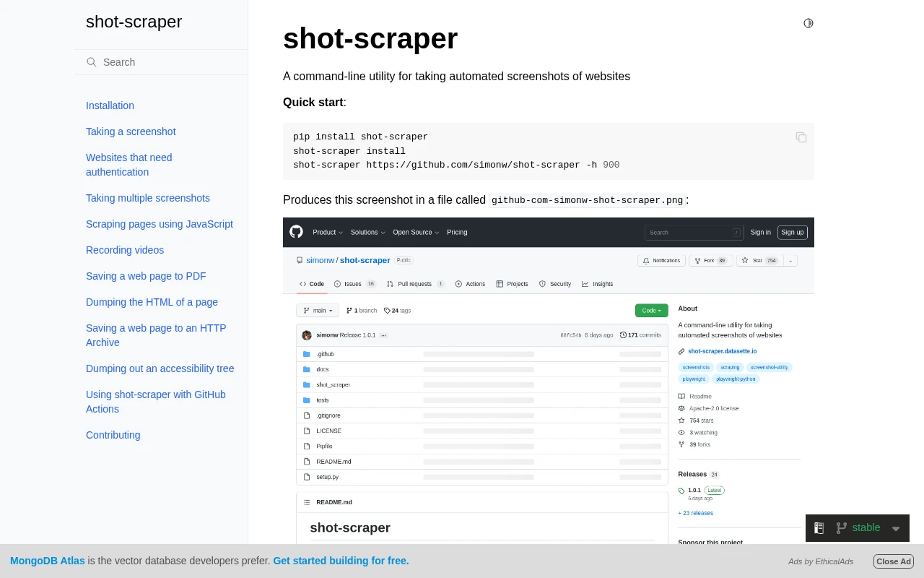The height and width of the screenshot is (578, 924).
Task: Click the GitHub repository screenshot image
Action: click(549, 381)
